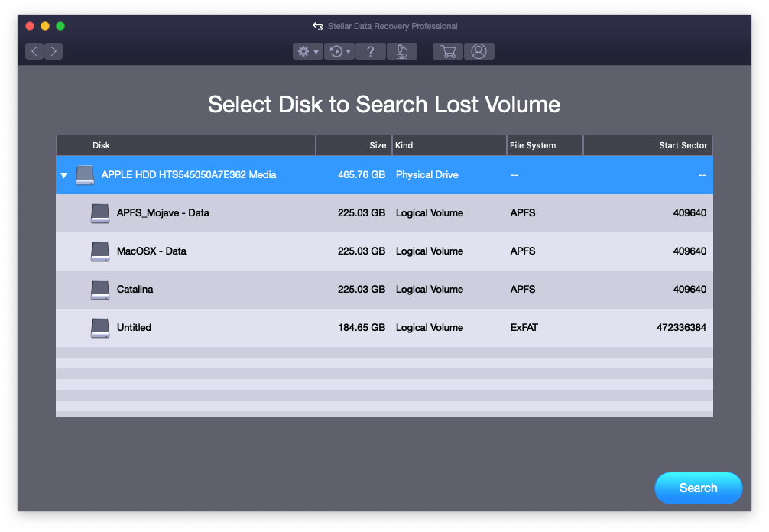The image size is (769, 532).
Task: Click the microscope monitor drive icon
Action: 402,51
